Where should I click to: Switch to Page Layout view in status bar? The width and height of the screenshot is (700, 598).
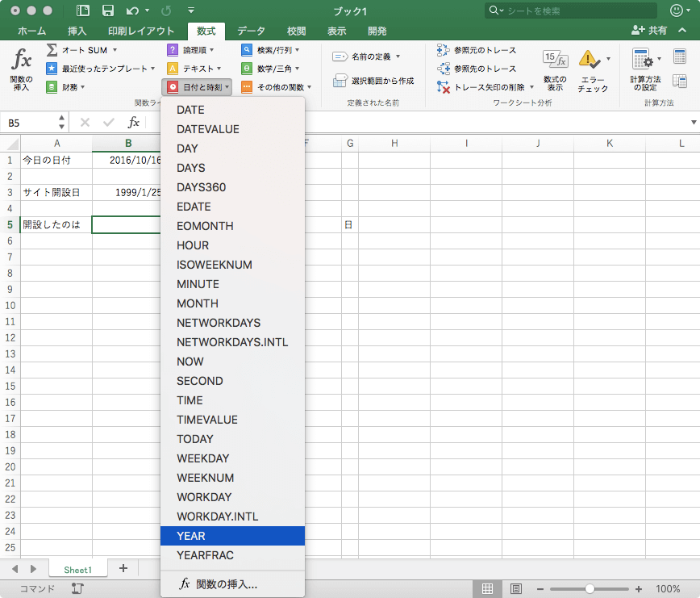(515, 588)
